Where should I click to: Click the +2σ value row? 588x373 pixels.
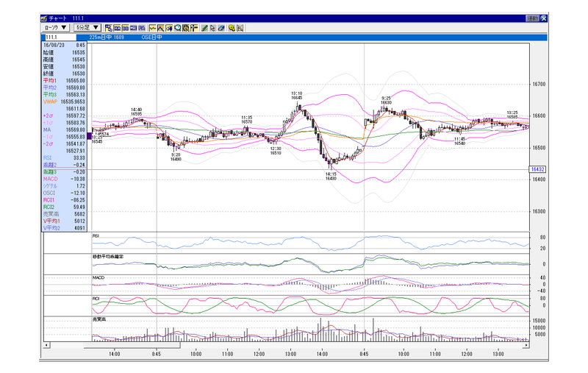64,116
